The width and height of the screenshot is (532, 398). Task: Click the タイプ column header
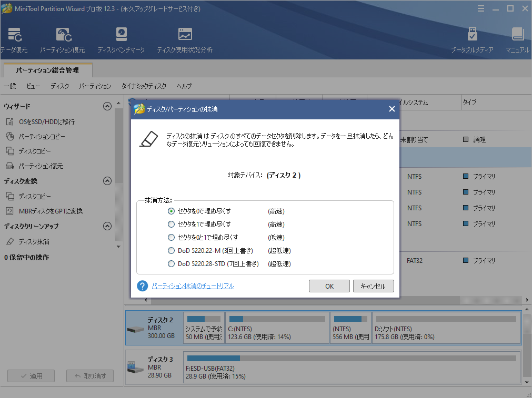(496, 103)
